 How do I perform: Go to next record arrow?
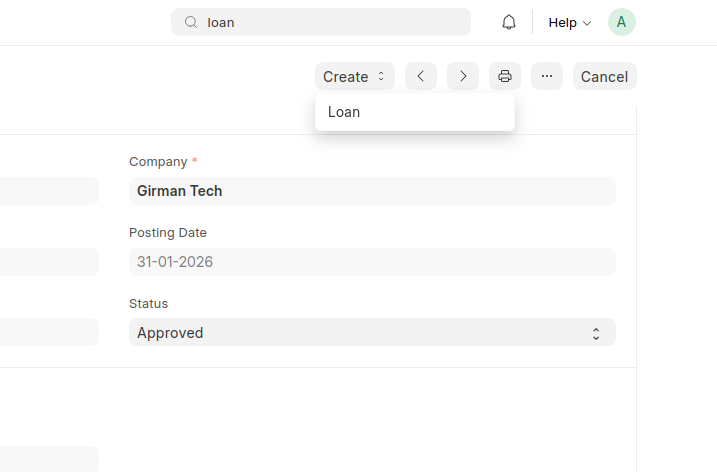(463, 76)
